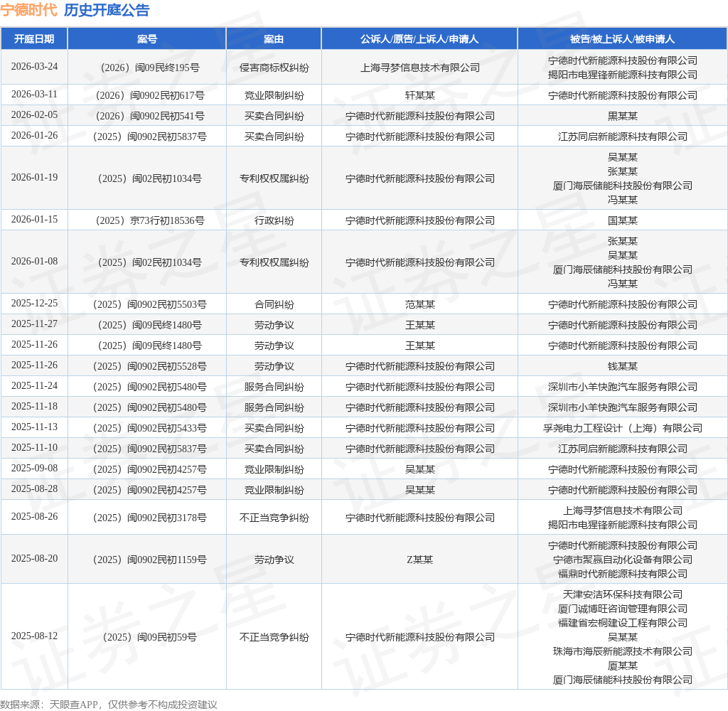
Task: Click the 侵害商标权纠纷 cell
Action: click(x=274, y=68)
